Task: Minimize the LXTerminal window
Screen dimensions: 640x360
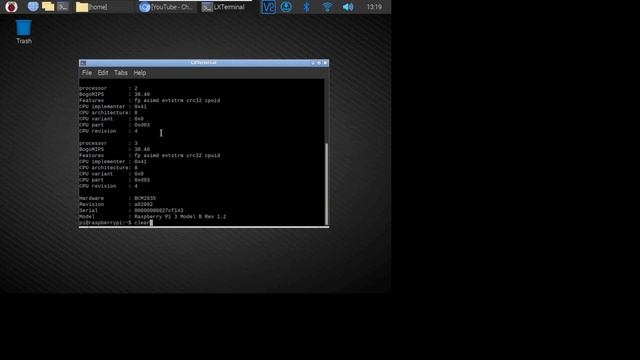Action: coord(313,63)
